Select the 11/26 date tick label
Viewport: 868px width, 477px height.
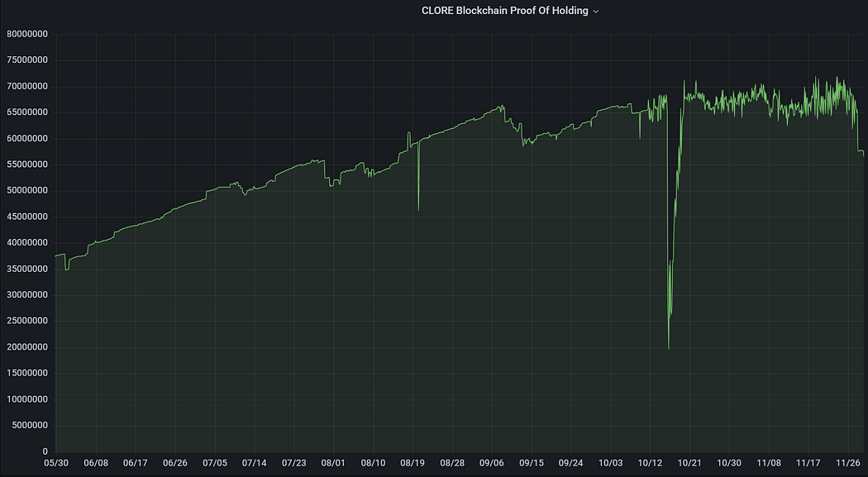coord(848,463)
